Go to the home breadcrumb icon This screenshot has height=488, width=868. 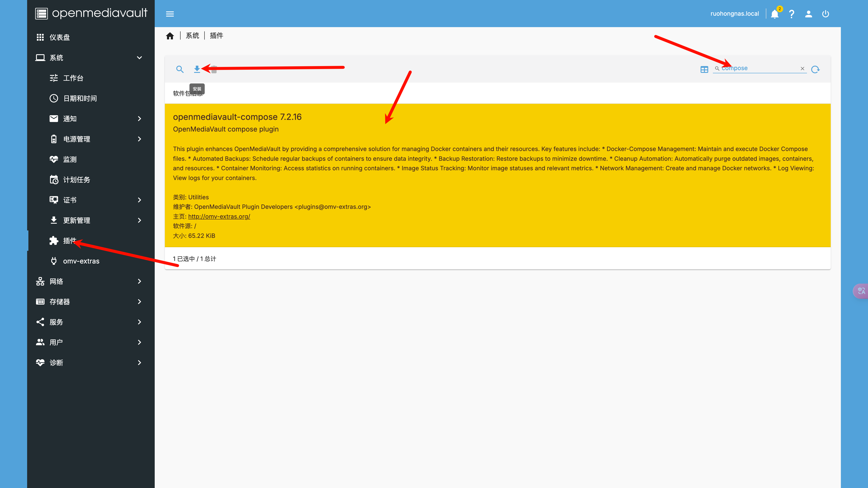click(x=170, y=36)
